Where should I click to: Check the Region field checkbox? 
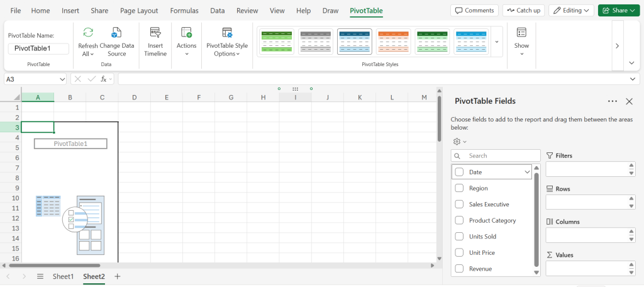(x=459, y=188)
